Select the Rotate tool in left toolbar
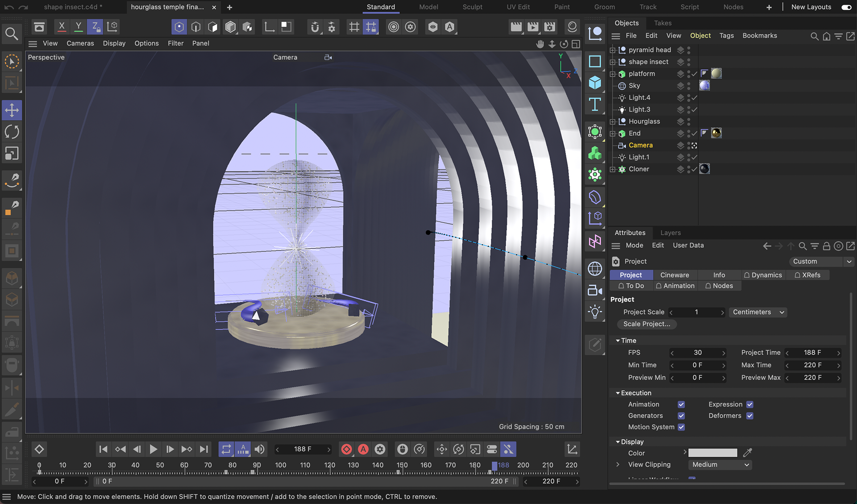This screenshot has width=857, height=504. pyautogui.click(x=12, y=132)
